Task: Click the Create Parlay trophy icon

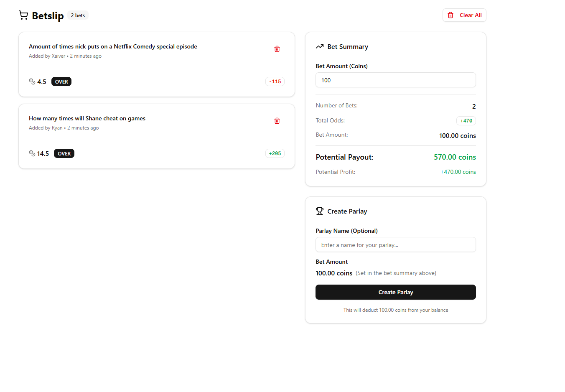Action: pyautogui.click(x=320, y=211)
